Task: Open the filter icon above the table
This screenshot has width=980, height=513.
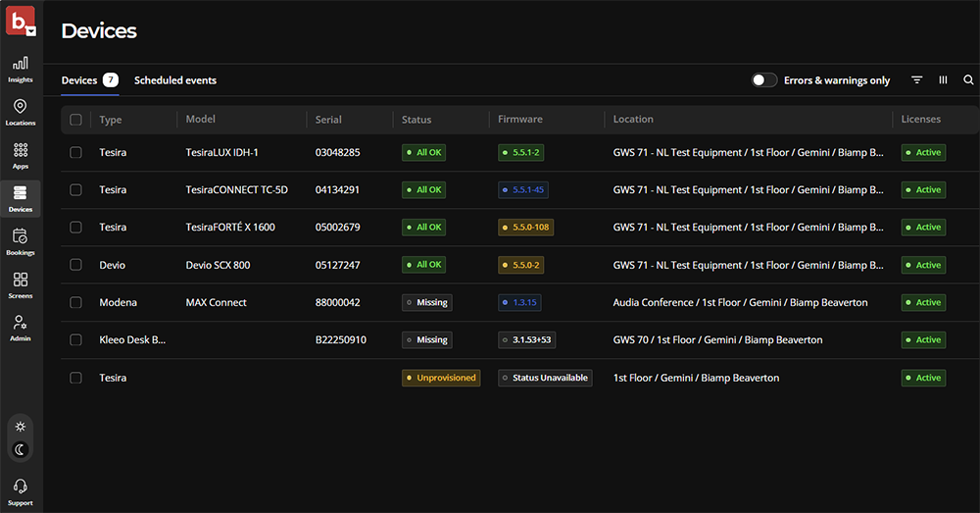Action: [x=916, y=80]
